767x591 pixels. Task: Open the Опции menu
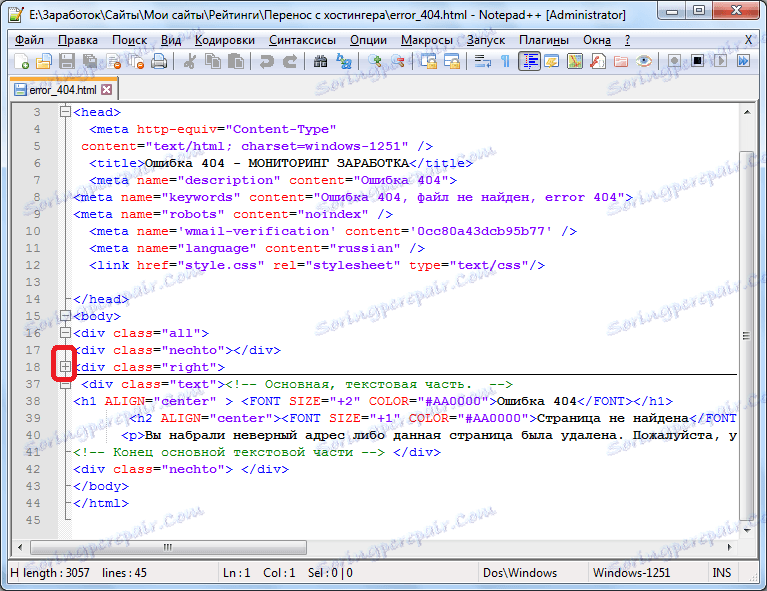pyautogui.click(x=368, y=40)
